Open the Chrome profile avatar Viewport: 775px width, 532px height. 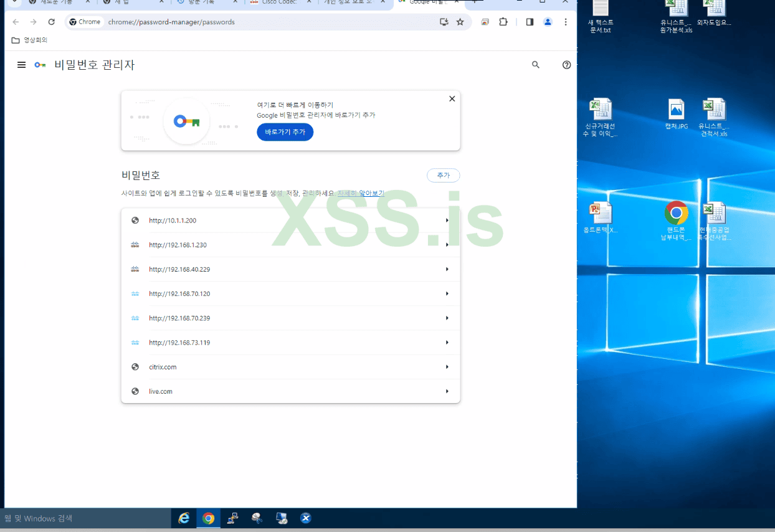(x=548, y=22)
